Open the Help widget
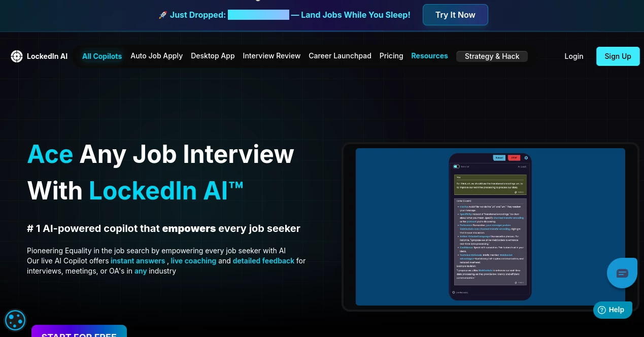The width and height of the screenshot is (644, 337). [613, 310]
